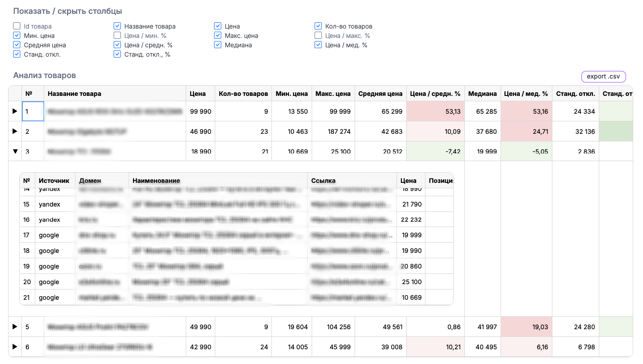Image resolution: width=643 pixels, height=364 pixels.
Task: Sort by 'Цена / средн. %' column header
Action: (435, 94)
